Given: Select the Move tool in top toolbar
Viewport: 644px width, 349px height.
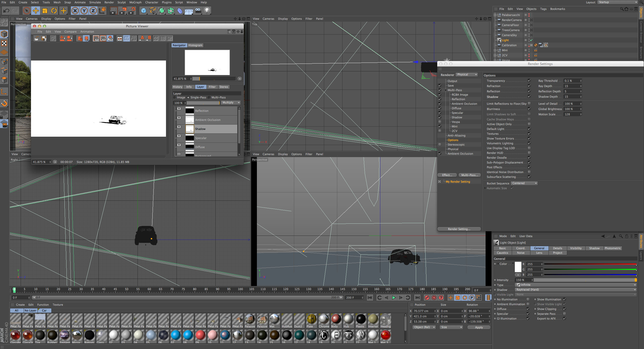Looking at the screenshot, I should 36,11.
